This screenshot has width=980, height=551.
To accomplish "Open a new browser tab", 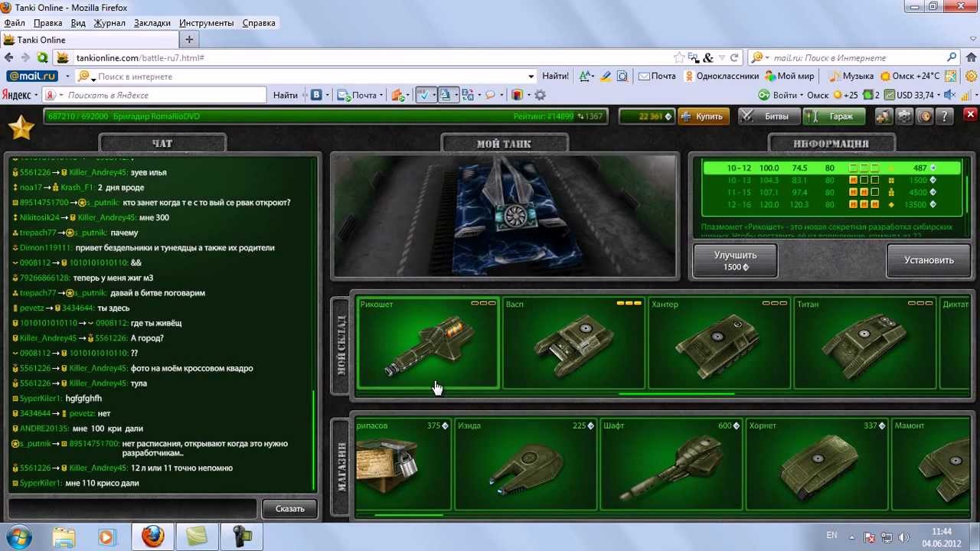I will [x=189, y=40].
